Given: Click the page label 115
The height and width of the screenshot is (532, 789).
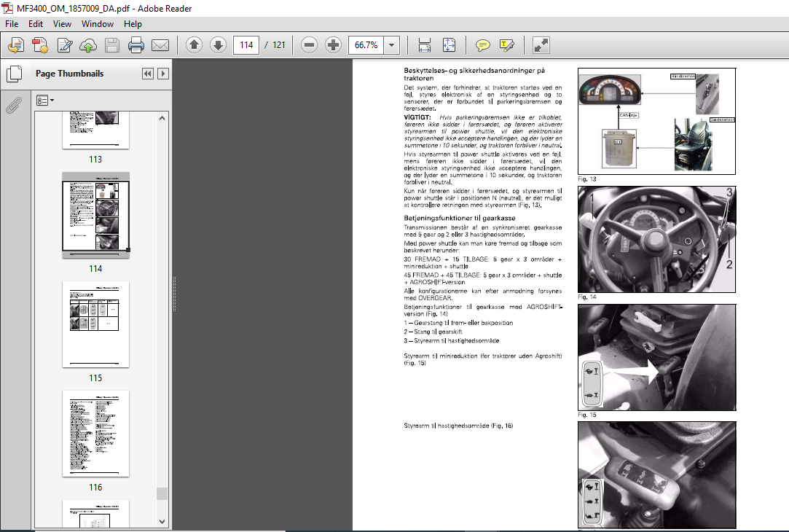Looking at the screenshot, I should (95, 378).
